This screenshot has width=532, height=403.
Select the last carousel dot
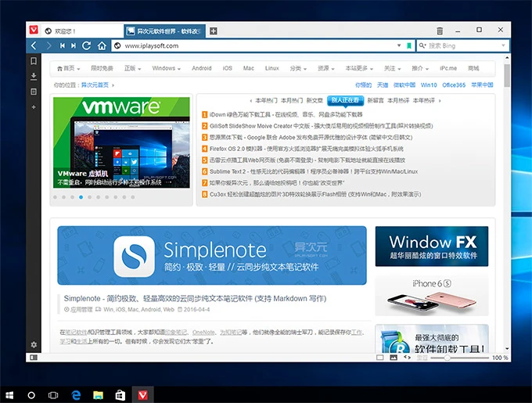coord(133,197)
